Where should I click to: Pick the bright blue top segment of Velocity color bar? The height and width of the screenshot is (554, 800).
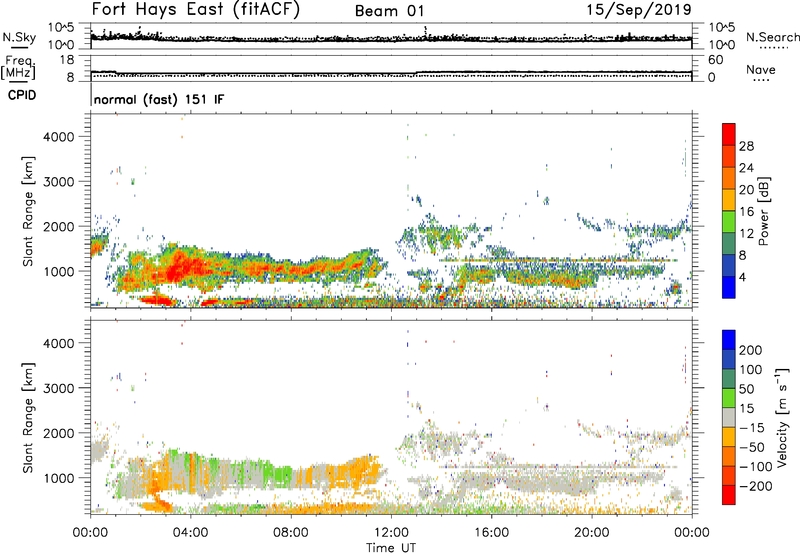[x=729, y=340]
